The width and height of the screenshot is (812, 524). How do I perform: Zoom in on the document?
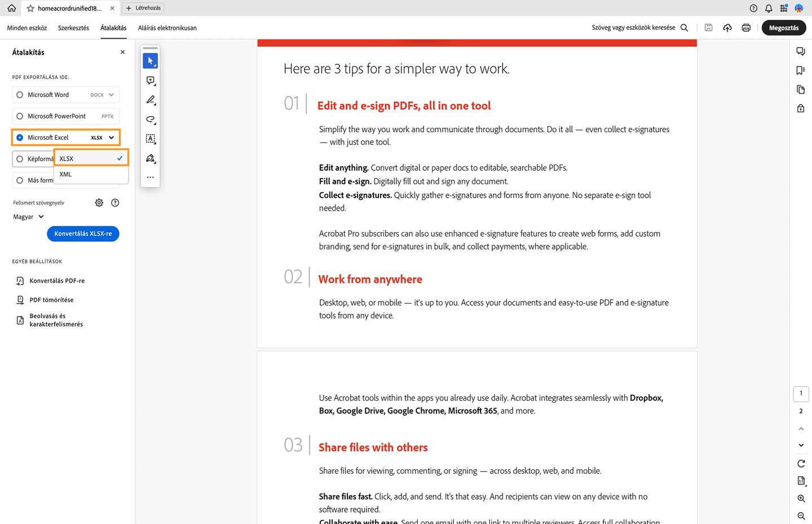[801, 499]
